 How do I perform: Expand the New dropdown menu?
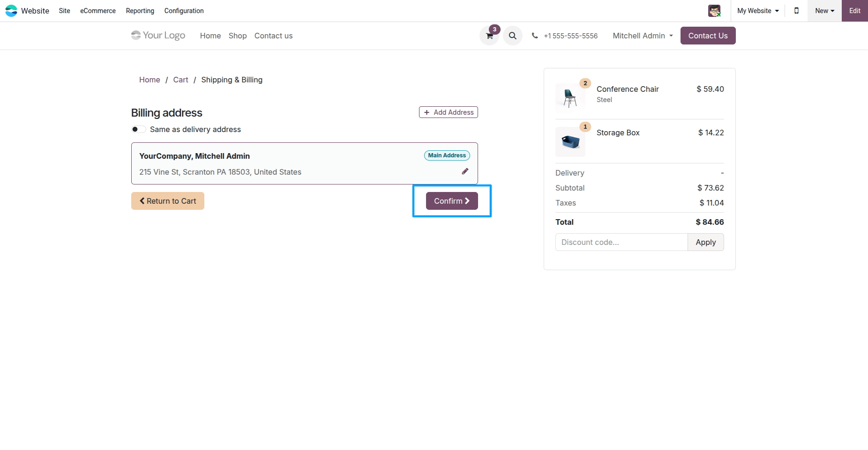pyautogui.click(x=824, y=10)
